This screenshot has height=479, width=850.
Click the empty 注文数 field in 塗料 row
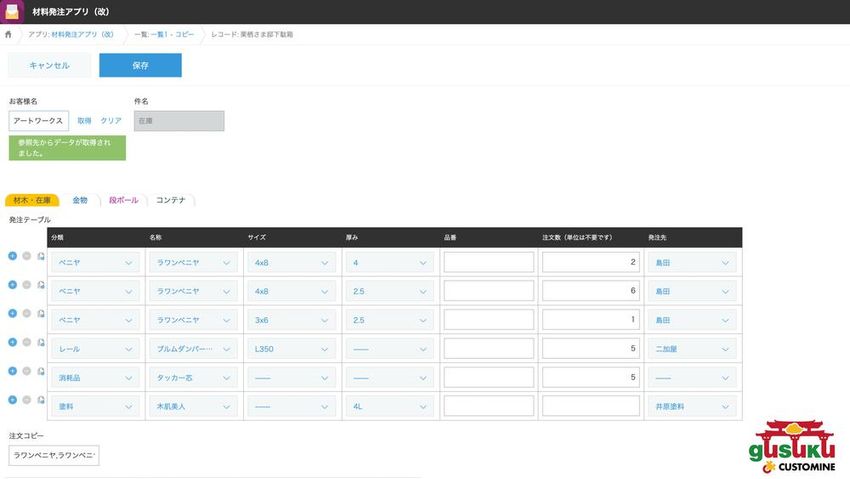click(591, 407)
